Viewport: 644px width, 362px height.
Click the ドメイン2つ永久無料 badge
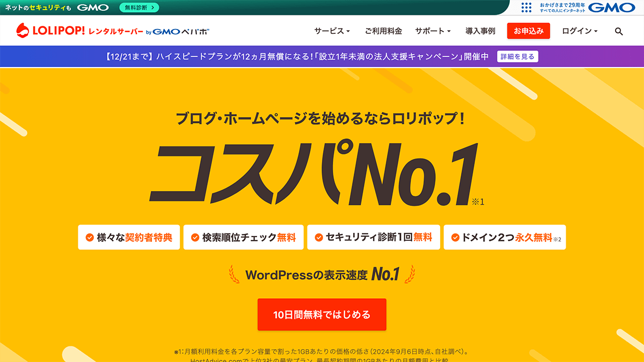click(x=505, y=237)
